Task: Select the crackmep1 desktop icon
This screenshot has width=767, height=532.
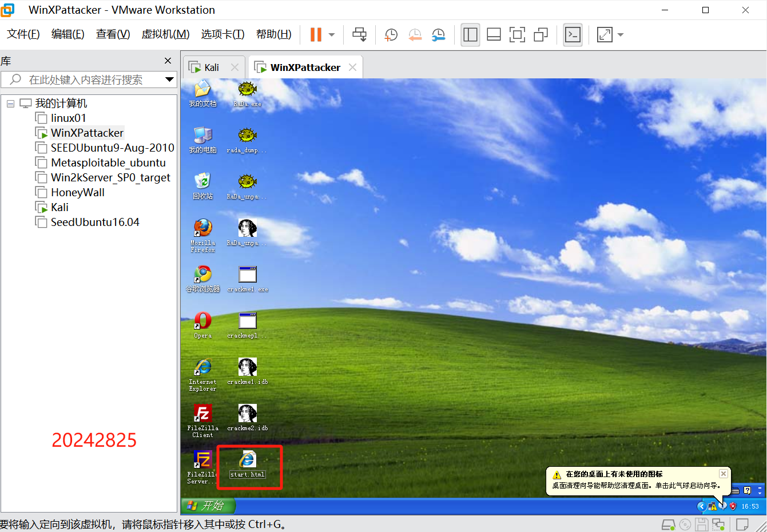Action: (x=248, y=325)
